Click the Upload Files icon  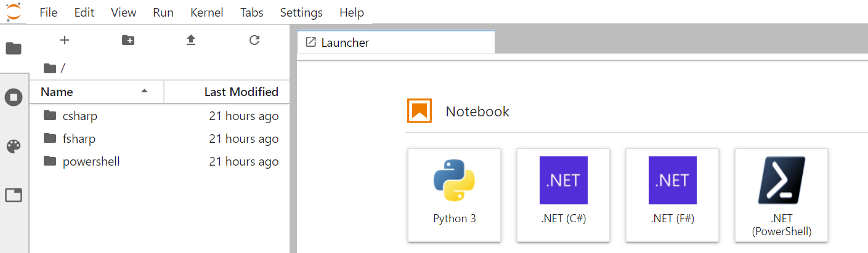pyautogui.click(x=191, y=40)
